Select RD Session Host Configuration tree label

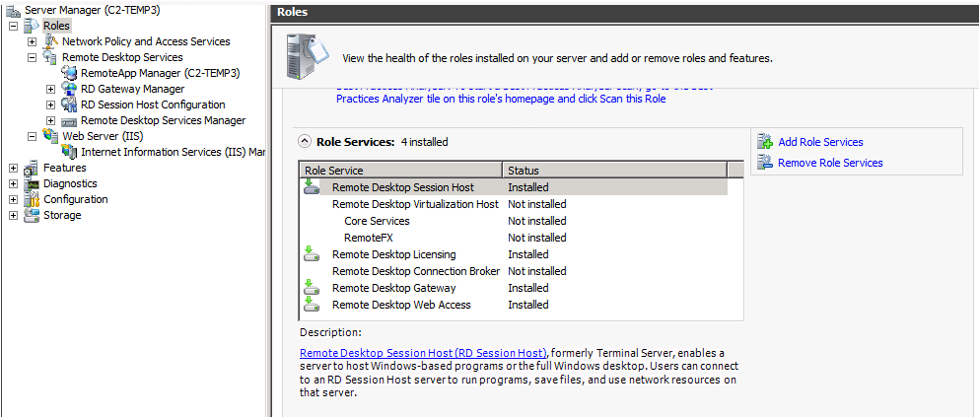pos(153,104)
